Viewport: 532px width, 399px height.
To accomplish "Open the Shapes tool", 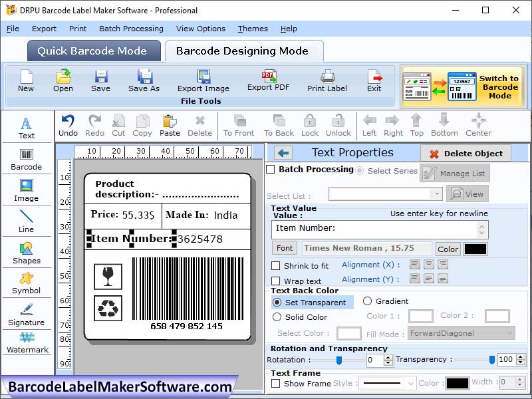I will (x=26, y=253).
